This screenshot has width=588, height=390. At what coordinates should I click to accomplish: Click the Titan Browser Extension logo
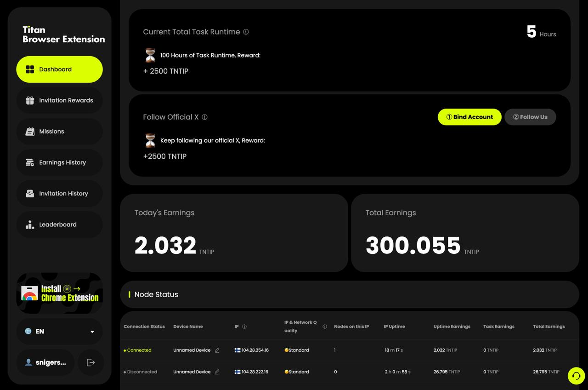click(64, 34)
